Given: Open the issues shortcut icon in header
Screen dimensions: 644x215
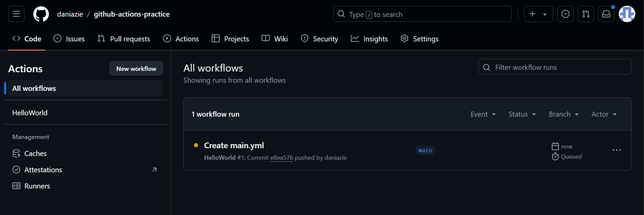Looking at the screenshot, I should click(565, 14).
